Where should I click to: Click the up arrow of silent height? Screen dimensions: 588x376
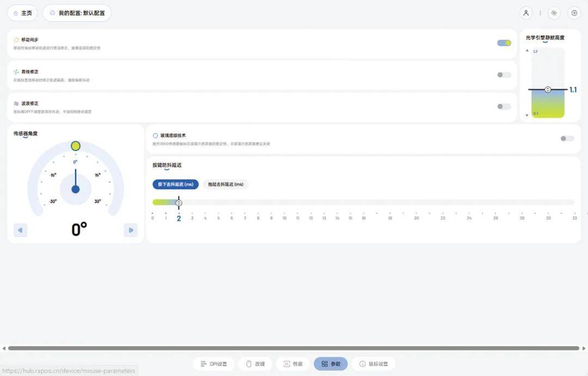click(x=527, y=51)
